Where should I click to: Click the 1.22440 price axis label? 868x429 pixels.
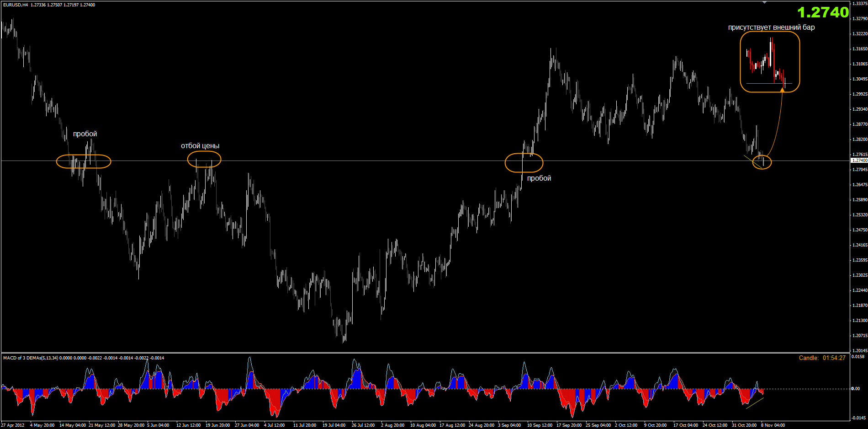860,290
